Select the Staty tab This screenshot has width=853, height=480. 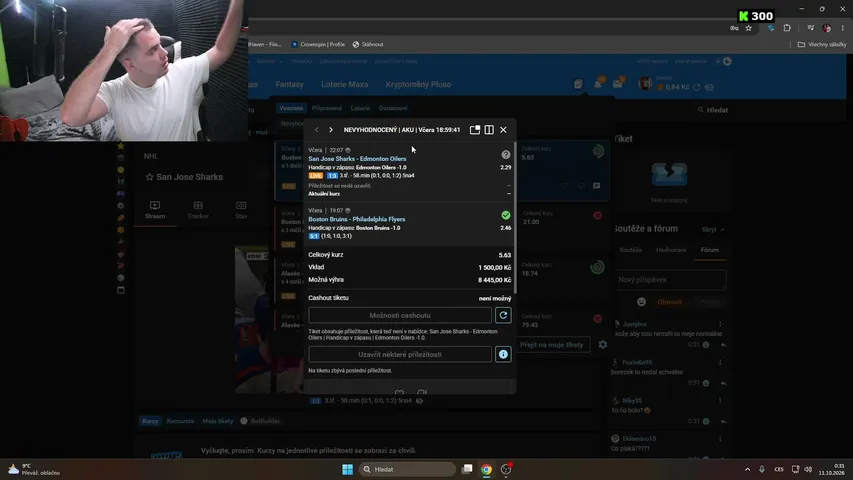tap(241, 211)
